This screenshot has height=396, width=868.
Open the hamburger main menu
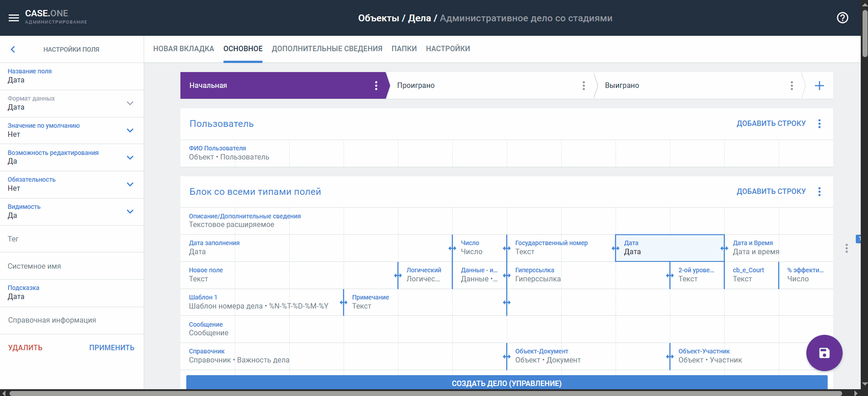(14, 18)
